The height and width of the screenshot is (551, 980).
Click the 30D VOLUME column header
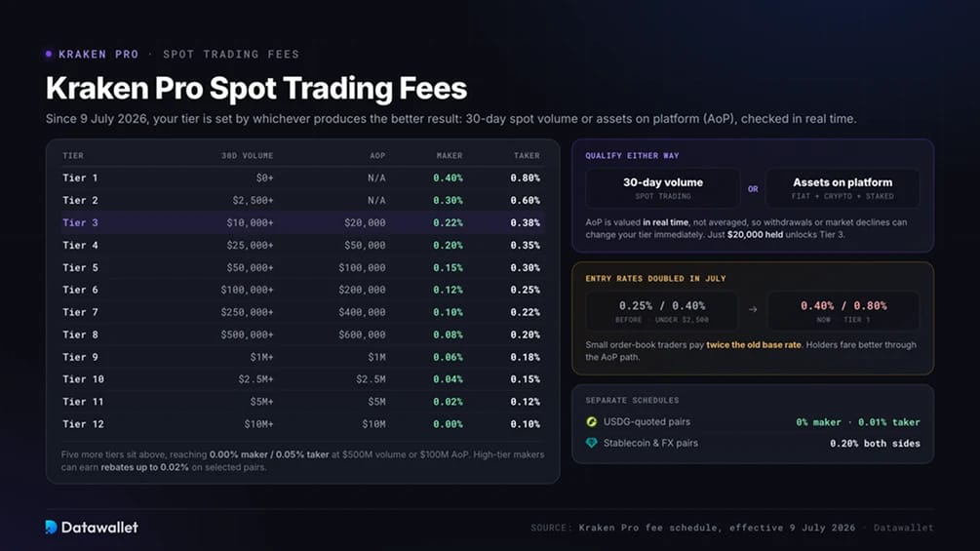click(x=247, y=156)
